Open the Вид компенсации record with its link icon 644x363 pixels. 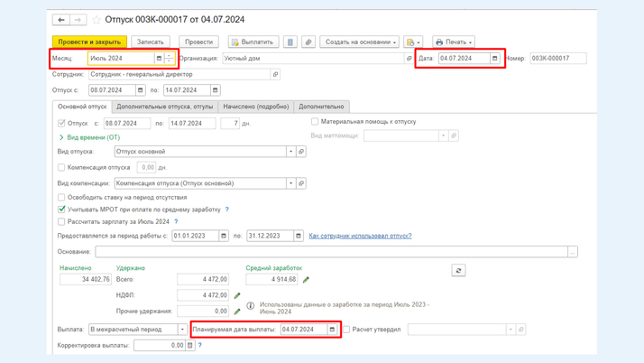coord(301,183)
